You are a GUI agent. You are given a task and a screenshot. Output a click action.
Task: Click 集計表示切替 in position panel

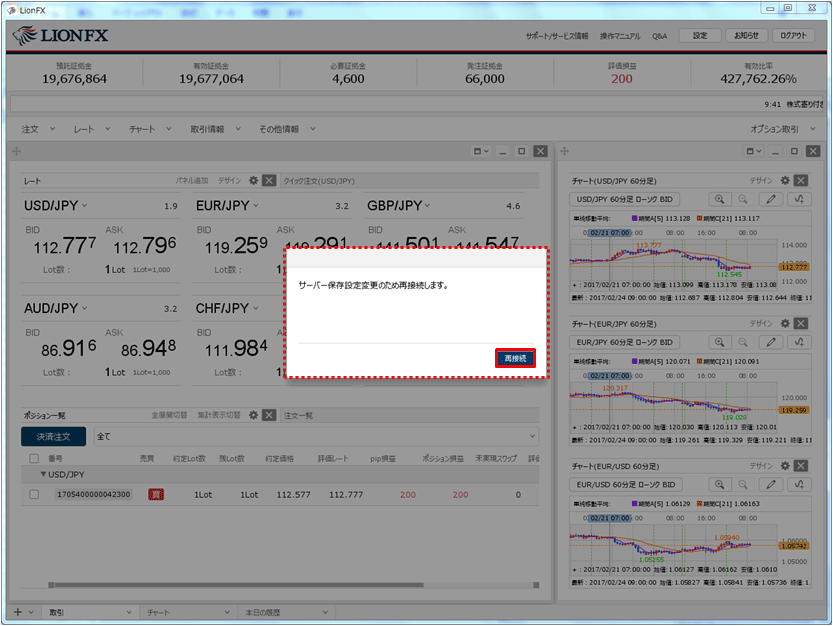coord(219,415)
